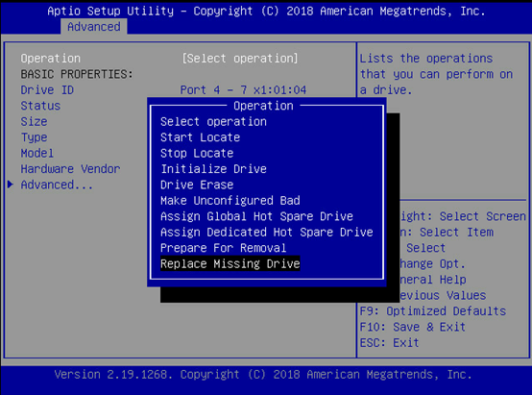Image resolution: width=532 pixels, height=395 pixels.
Task: Choose Select operation in Operation popup
Action: tap(213, 122)
